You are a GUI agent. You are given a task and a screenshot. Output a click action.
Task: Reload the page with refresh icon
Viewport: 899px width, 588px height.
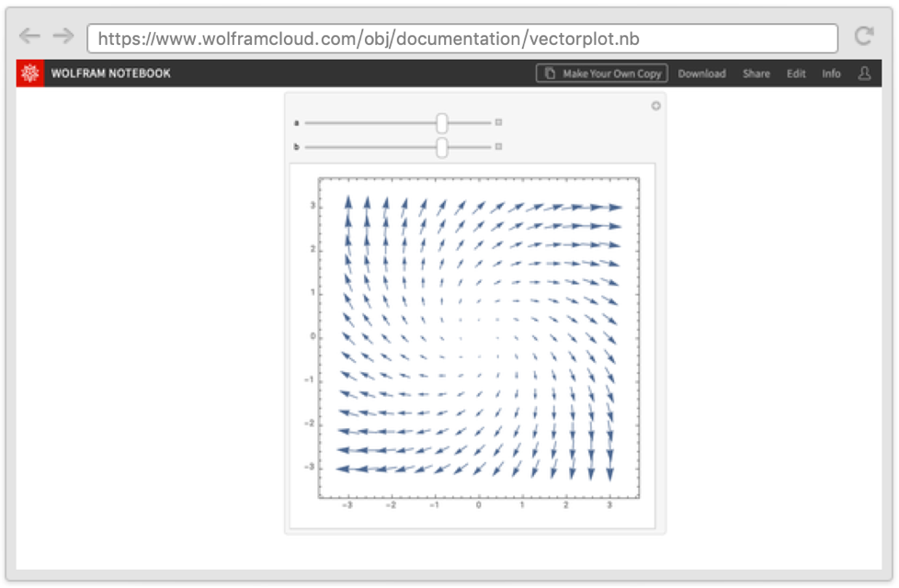point(863,37)
